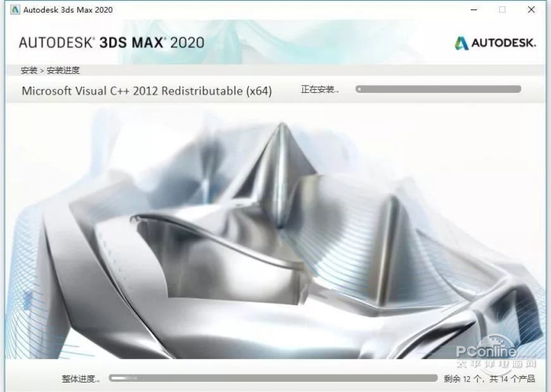551x392 pixels.
Task: Click the 3ds Max splash artwork image
Action: click(x=275, y=232)
